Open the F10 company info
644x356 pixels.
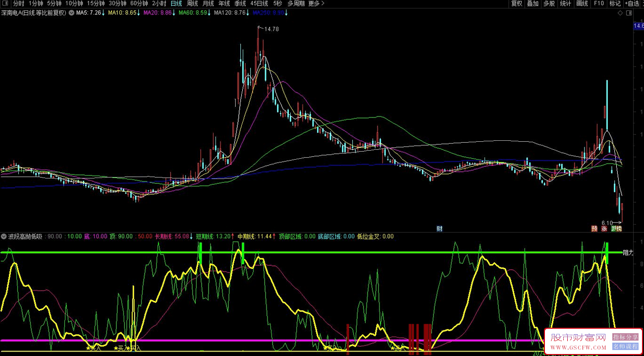click(x=599, y=3)
